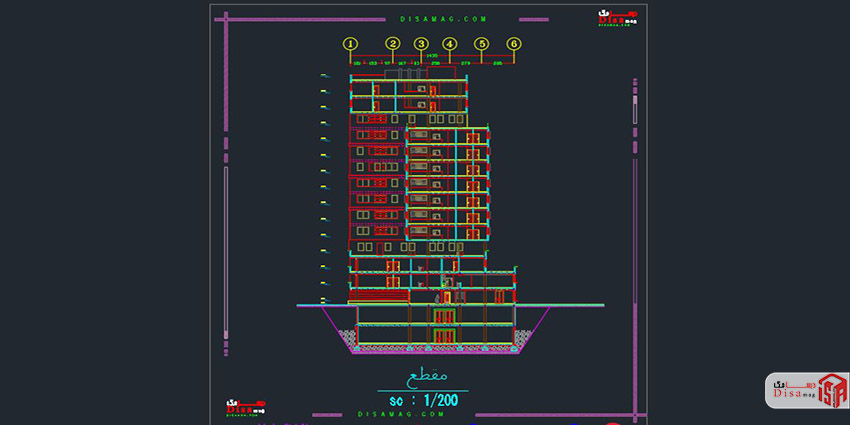Click the 1435 overall dimension text
This screenshot has width=850, height=425.
432,56
